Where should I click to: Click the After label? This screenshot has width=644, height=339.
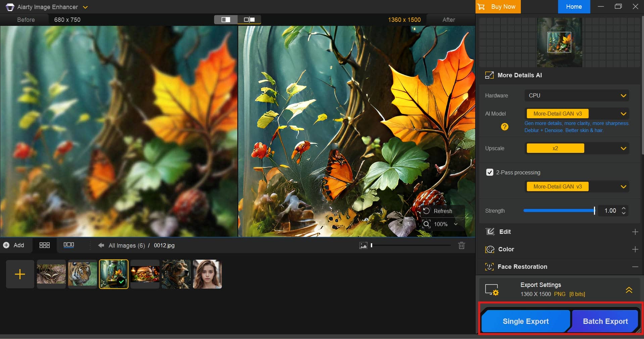[449, 20]
